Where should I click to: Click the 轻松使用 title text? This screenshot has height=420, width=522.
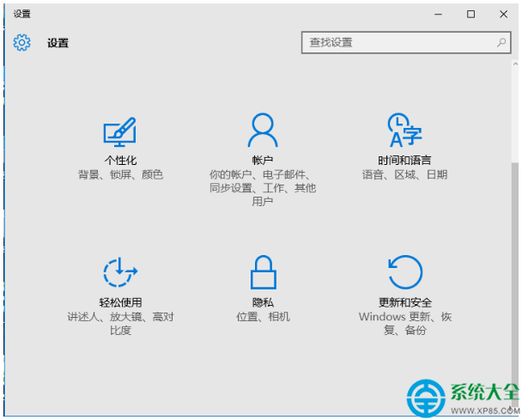(x=120, y=302)
